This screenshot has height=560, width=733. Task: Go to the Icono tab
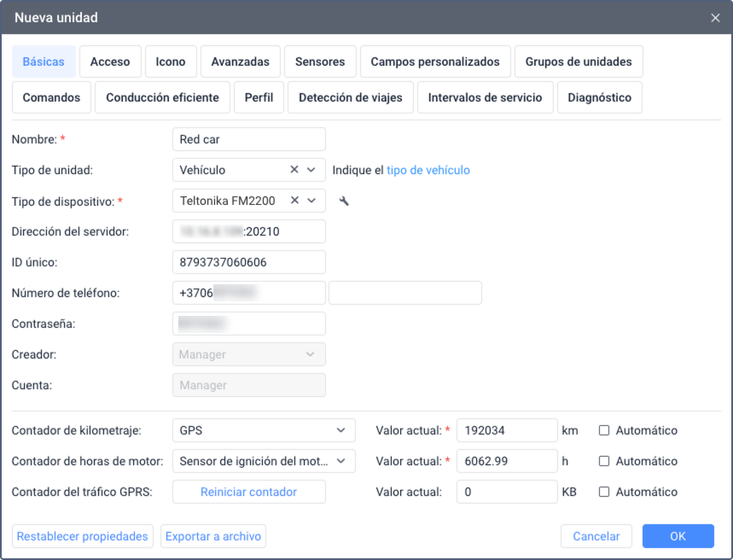171,61
